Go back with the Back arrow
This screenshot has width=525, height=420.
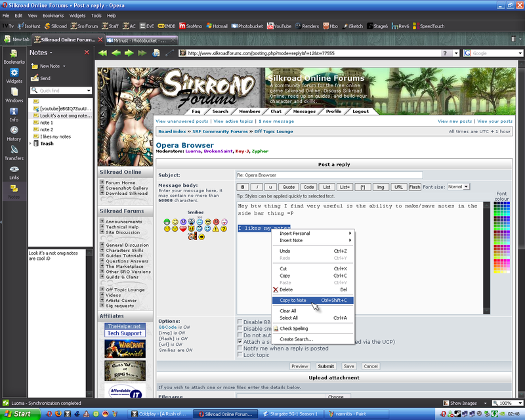116,53
